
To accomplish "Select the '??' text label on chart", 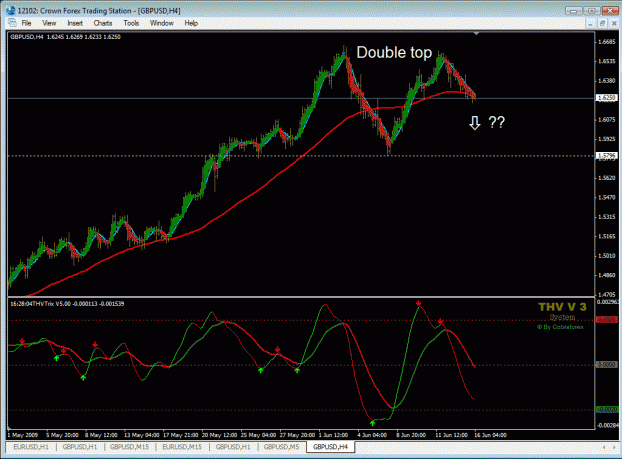I will tap(497, 122).
